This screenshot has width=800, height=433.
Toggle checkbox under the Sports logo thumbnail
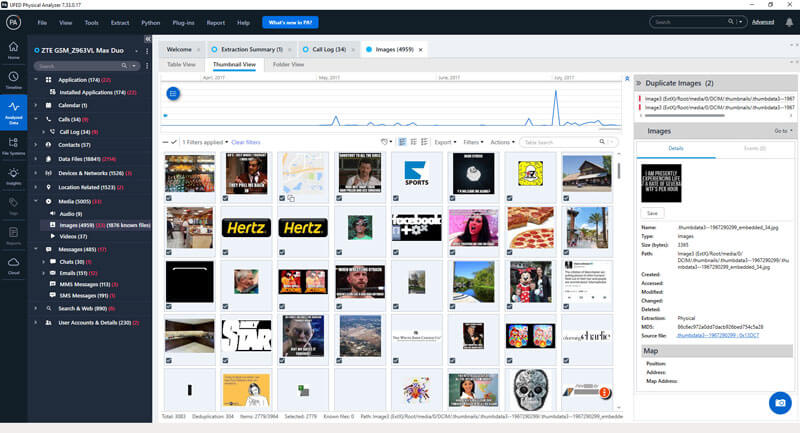(396, 198)
